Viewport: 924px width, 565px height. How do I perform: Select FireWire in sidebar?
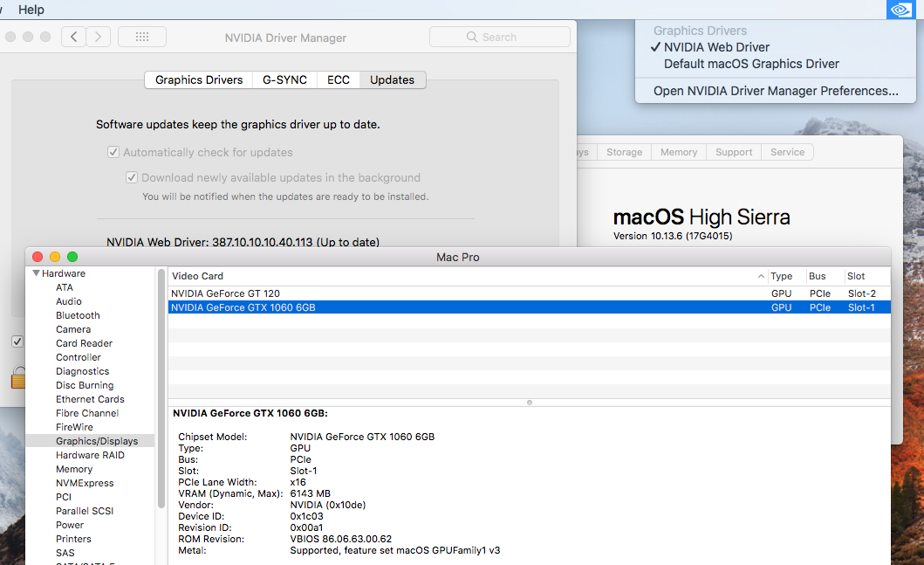74,427
